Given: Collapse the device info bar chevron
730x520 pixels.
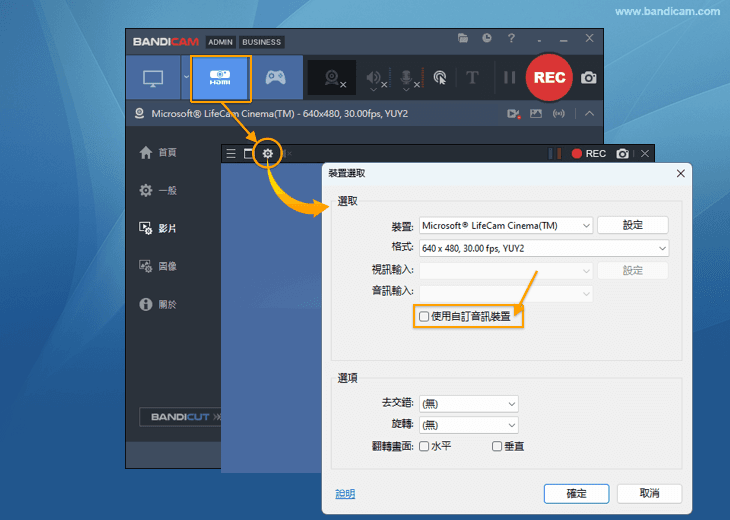Looking at the screenshot, I should (589, 114).
